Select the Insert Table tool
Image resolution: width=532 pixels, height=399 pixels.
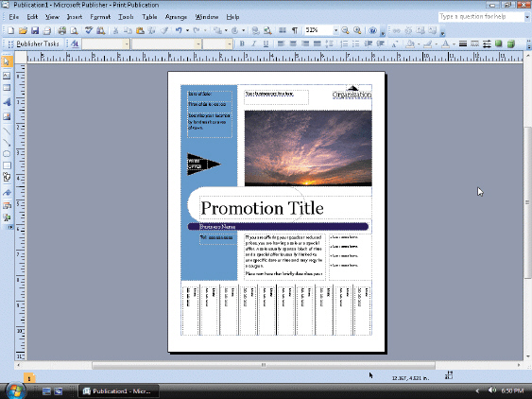[x=7, y=88]
